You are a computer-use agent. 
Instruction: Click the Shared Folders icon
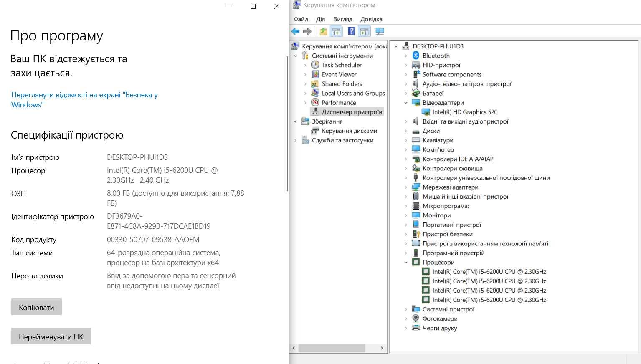click(315, 84)
